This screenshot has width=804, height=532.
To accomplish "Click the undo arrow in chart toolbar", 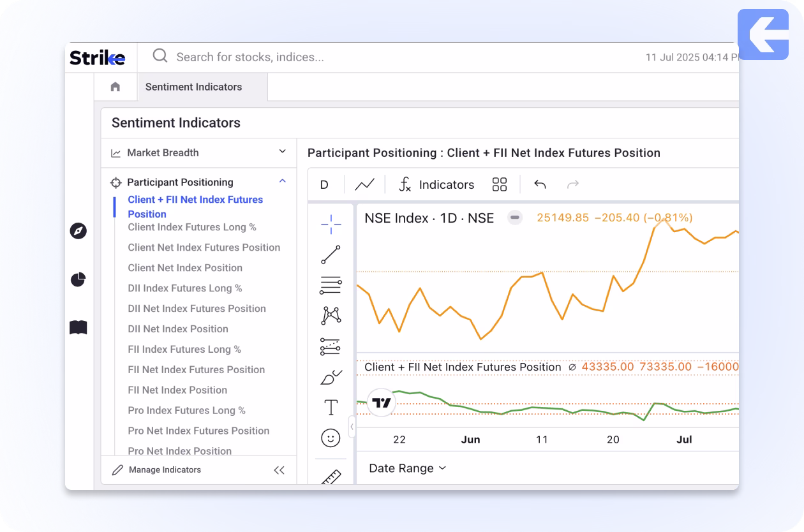I will click(540, 184).
